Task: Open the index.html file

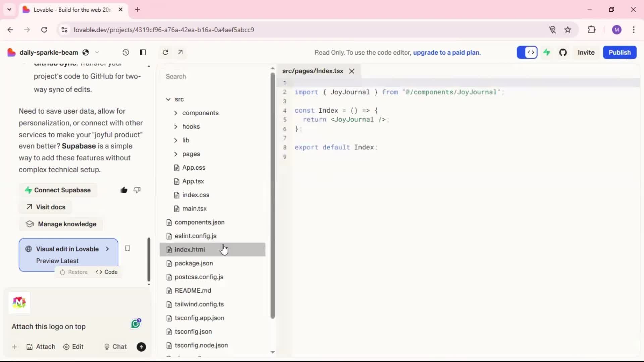Action: click(213, 250)
